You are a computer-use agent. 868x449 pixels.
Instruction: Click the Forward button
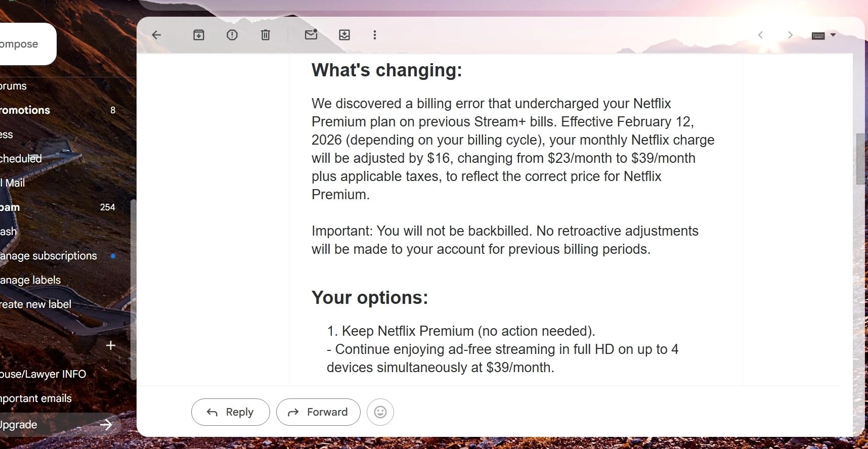pos(318,412)
